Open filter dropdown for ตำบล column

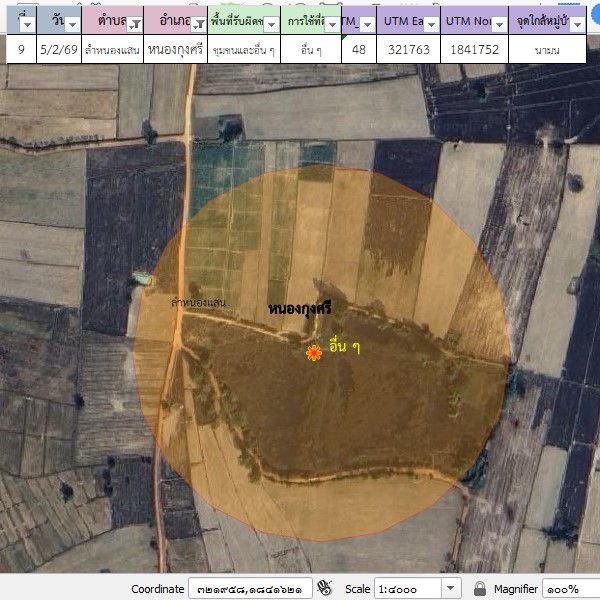[x=132, y=24]
